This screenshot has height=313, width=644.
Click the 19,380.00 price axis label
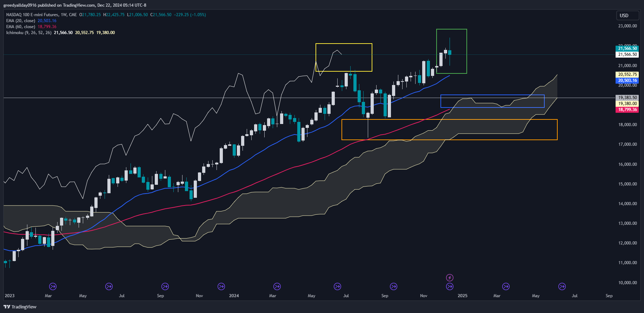627,104
